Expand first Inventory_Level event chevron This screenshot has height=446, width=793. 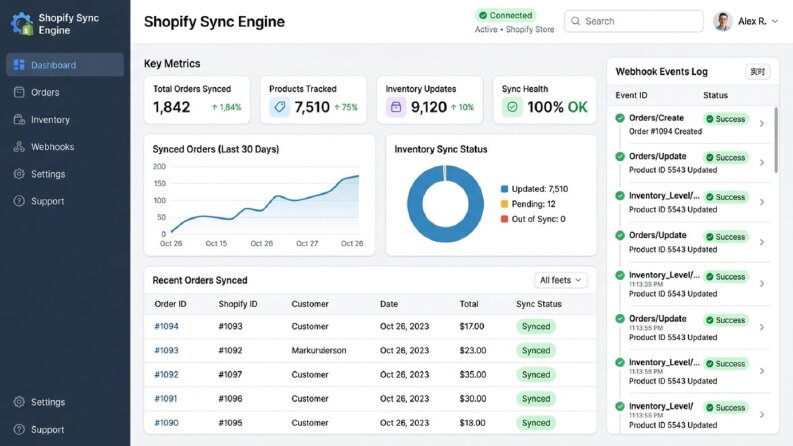point(762,202)
